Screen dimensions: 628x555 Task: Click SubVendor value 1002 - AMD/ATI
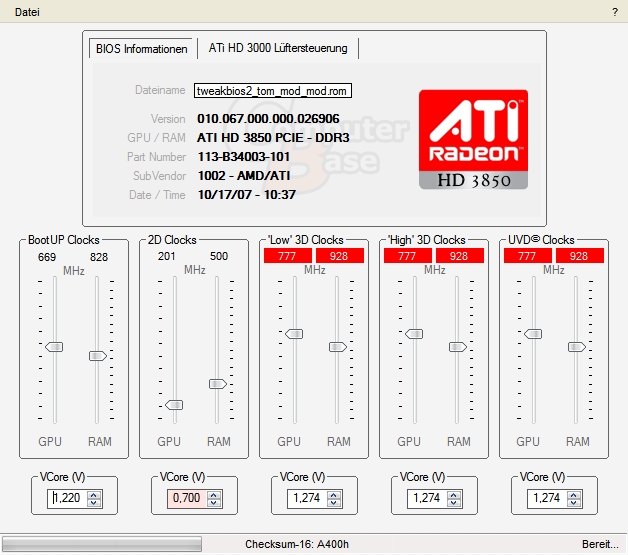click(x=244, y=176)
